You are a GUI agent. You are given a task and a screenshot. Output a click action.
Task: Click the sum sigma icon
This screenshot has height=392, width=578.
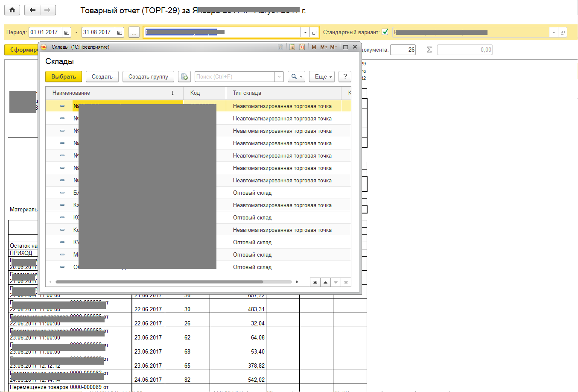[x=429, y=50]
